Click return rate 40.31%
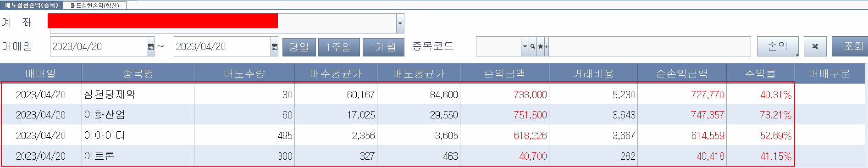Image resolution: width=868 pixels, height=168 pixels. tap(776, 95)
